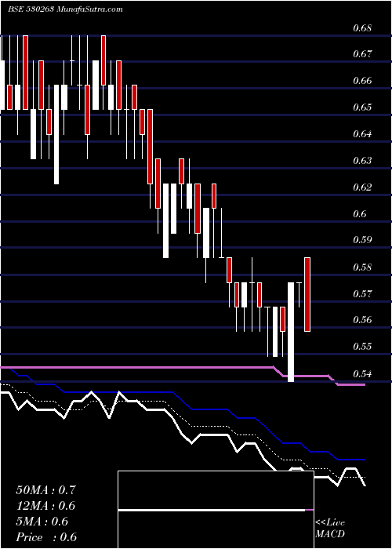392x549 pixels.
Task: Click the BSE 530268 MunafaSutra.com header text
Action: (x=65, y=9)
